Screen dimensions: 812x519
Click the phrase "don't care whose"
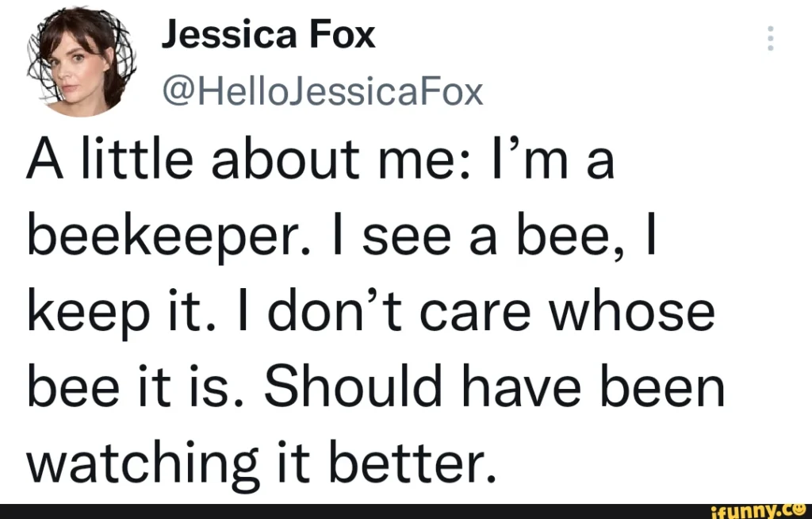point(491,310)
